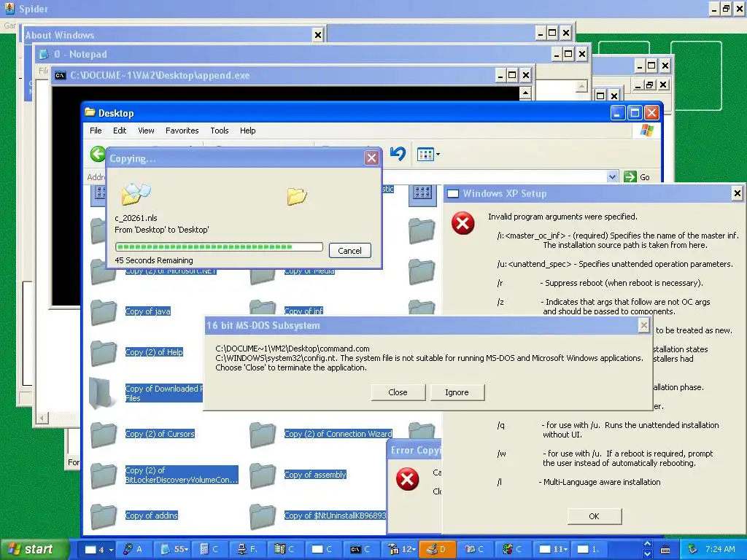Open the keyboard icon in system tray

pyautogui.click(x=665, y=550)
